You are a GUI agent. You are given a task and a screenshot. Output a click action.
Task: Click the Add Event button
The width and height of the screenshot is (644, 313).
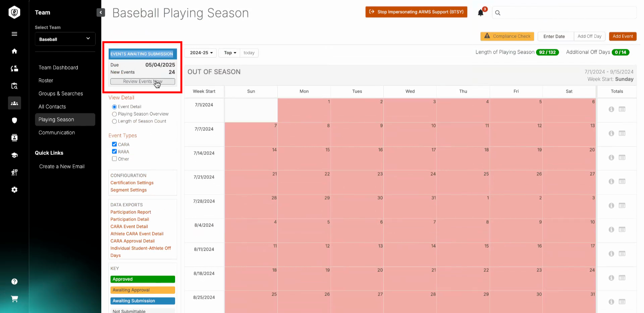(x=623, y=36)
